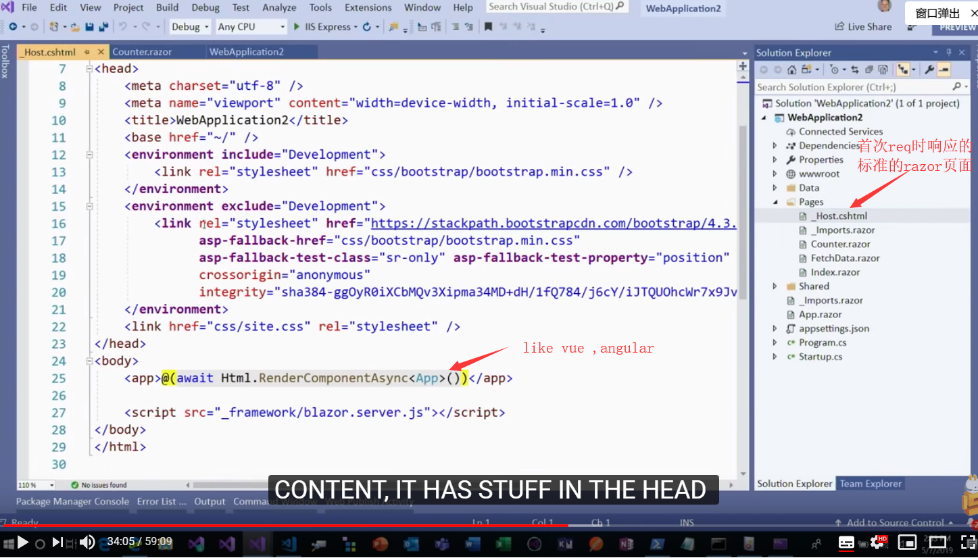Click the video settings gear icon
Viewport: 978px width, 560px height.
tap(877, 542)
